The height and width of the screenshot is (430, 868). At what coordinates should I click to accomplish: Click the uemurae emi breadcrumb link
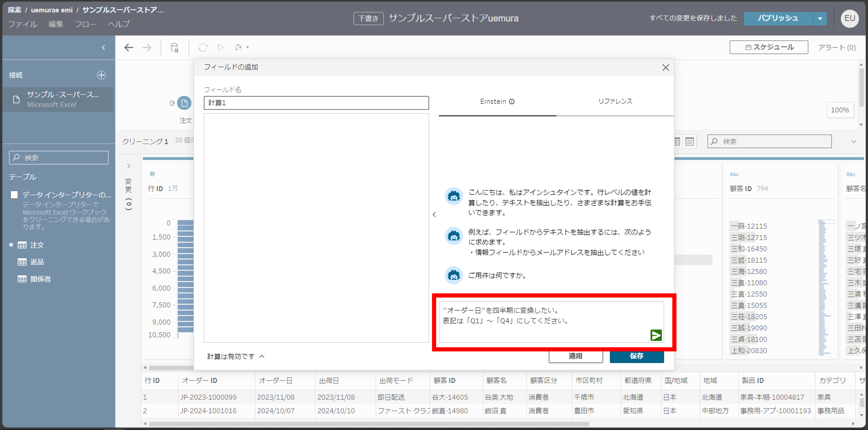click(x=51, y=10)
